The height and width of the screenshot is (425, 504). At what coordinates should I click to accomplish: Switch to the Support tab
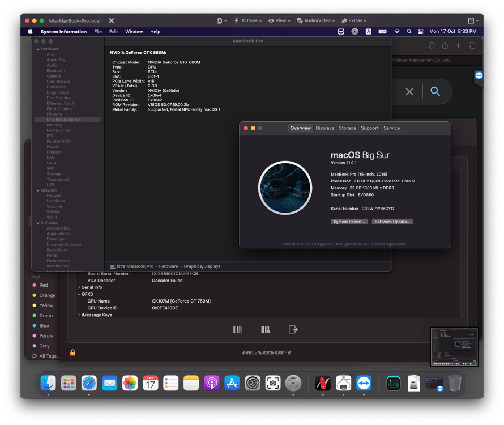370,128
